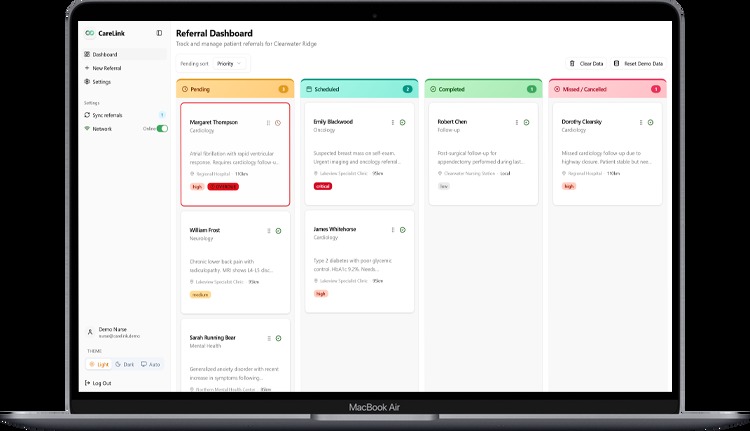Screen dimensions: 750x431
Task: Click the Cardiology label under Dorothy Clearsky
Action: pos(574,130)
